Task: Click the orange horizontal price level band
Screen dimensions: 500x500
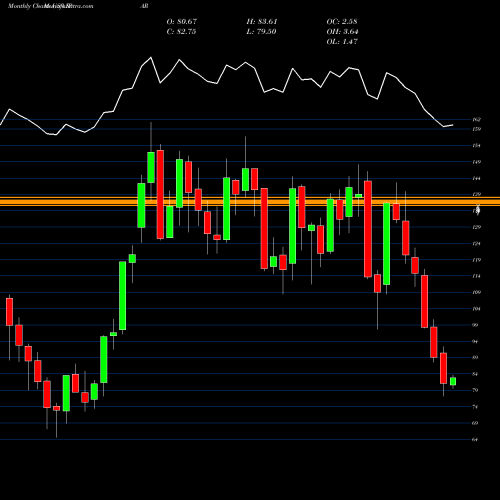Action: 250,201
